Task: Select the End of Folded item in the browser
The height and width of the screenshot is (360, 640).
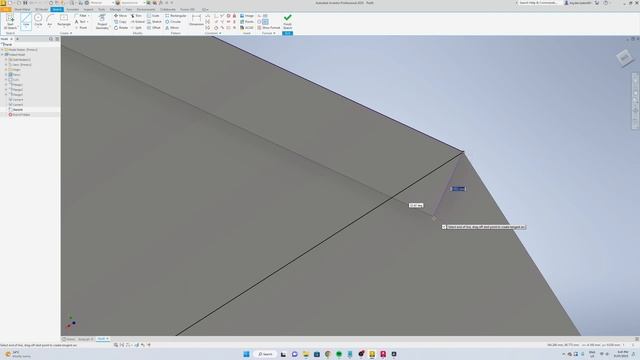Action: (x=21, y=115)
